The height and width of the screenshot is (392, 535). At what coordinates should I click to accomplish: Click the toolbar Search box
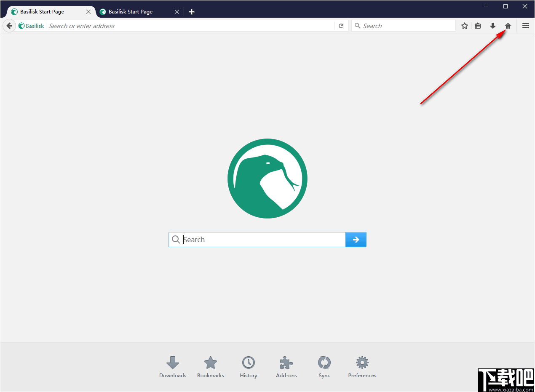pos(404,26)
